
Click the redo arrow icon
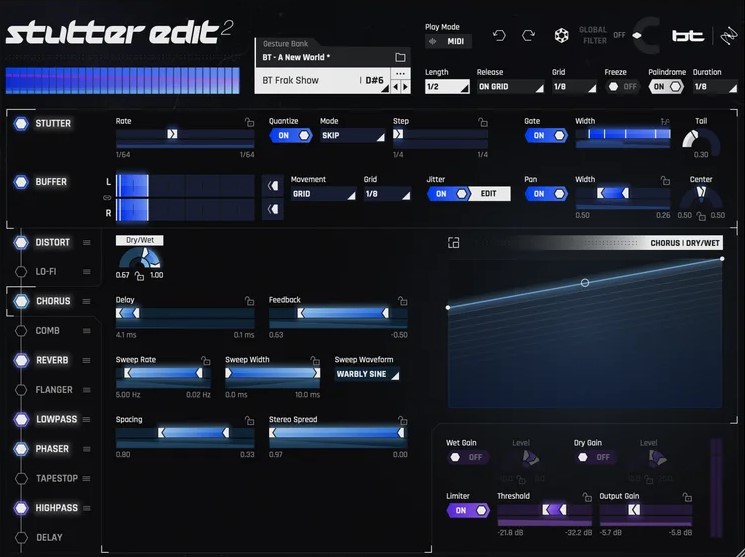click(x=528, y=36)
